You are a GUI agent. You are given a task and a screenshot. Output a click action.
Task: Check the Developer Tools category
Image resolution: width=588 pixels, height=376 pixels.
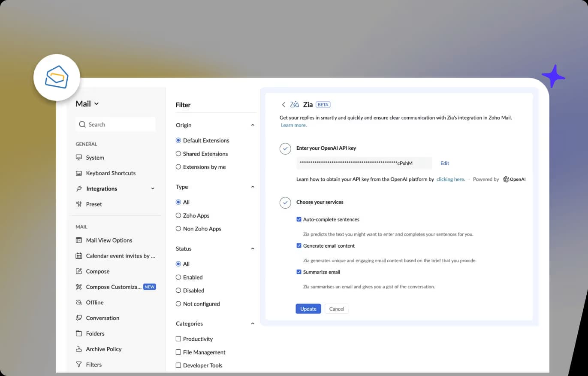(x=178, y=366)
